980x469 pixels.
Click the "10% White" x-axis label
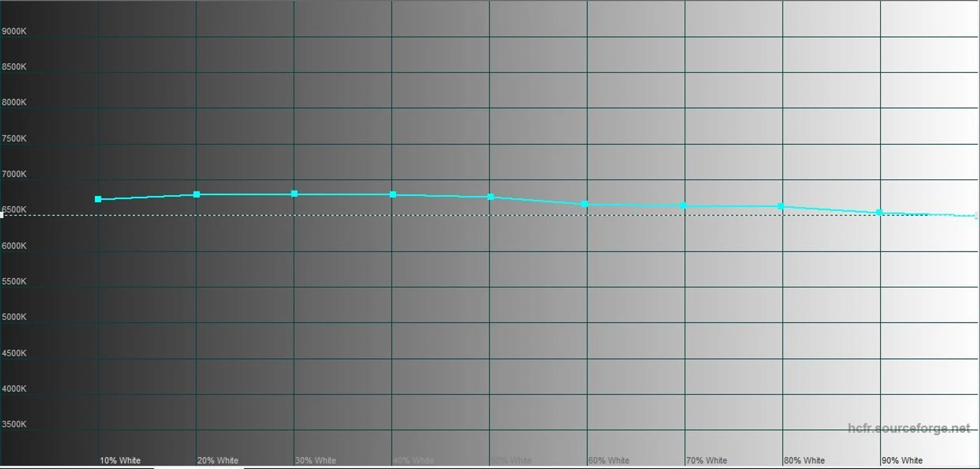point(120,460)
